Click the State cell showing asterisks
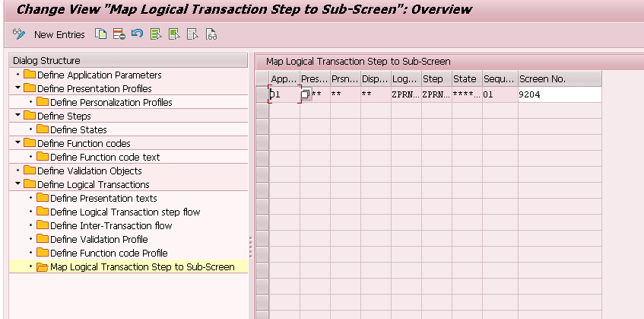Image resolution: width=644 pixels, height=319 pixels. 467,94
